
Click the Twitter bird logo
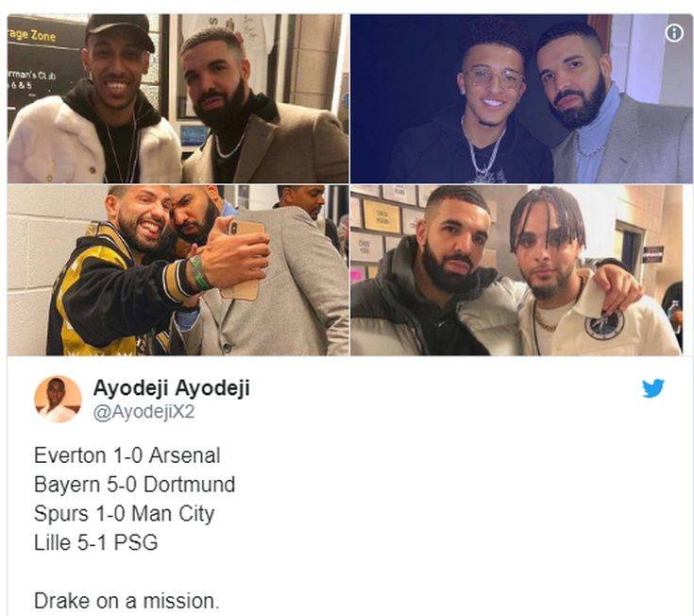click(653, 387)
